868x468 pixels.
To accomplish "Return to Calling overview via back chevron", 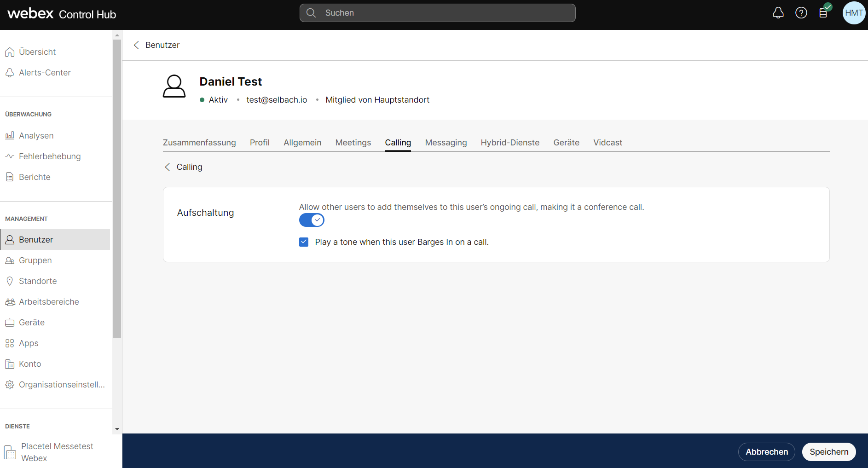I will click(x=168, y=167).
